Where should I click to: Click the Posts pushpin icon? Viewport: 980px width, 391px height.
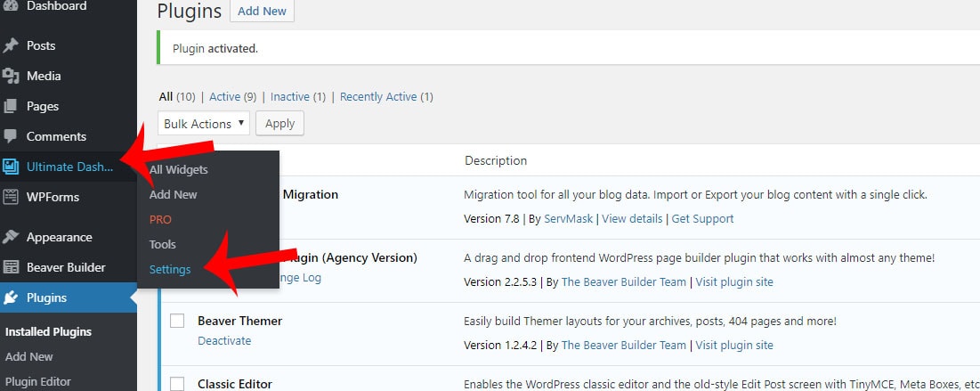click(11, 45)
